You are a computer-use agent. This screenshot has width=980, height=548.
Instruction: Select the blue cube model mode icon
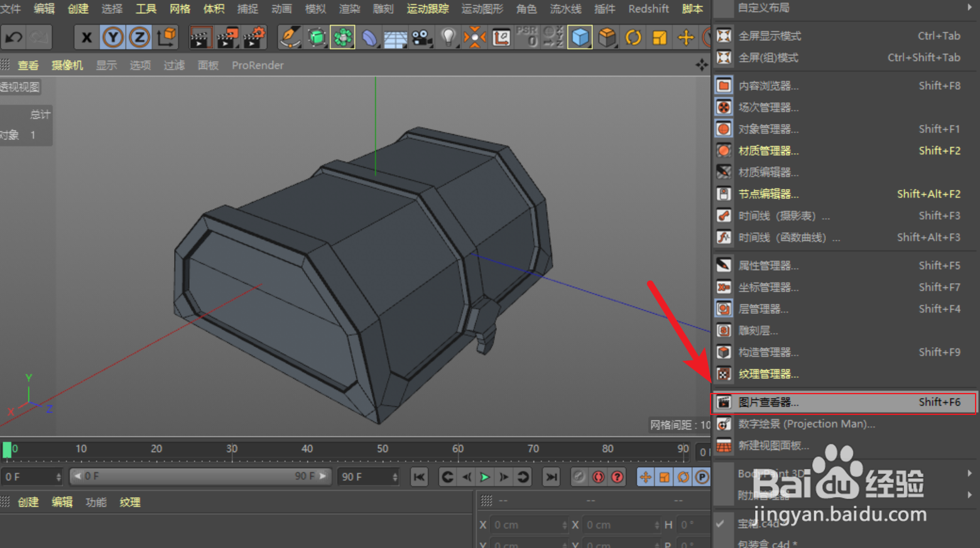[580, 38]
